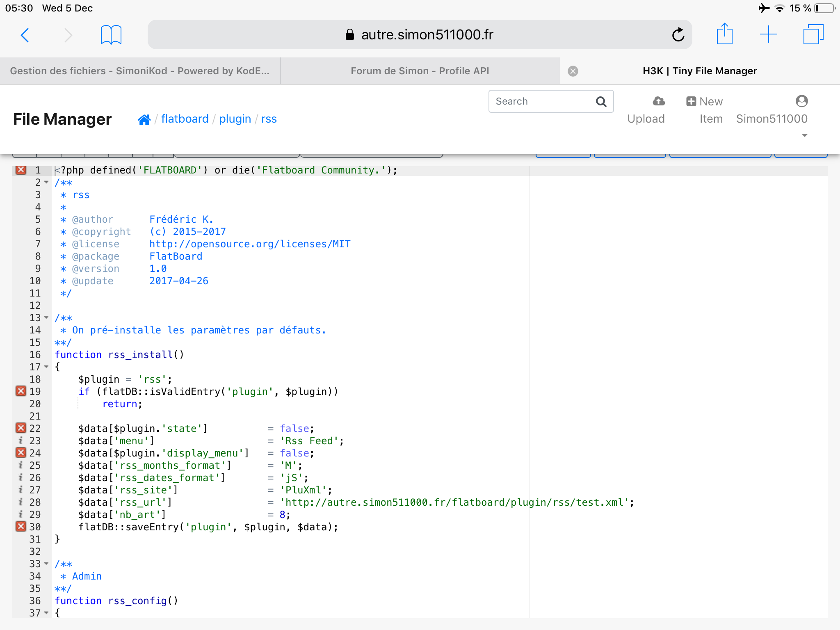This screenshot has width=840, height=630.
Task: Click the info marker beside line 23
Action: pyautogui.click(x=21, y=441)
